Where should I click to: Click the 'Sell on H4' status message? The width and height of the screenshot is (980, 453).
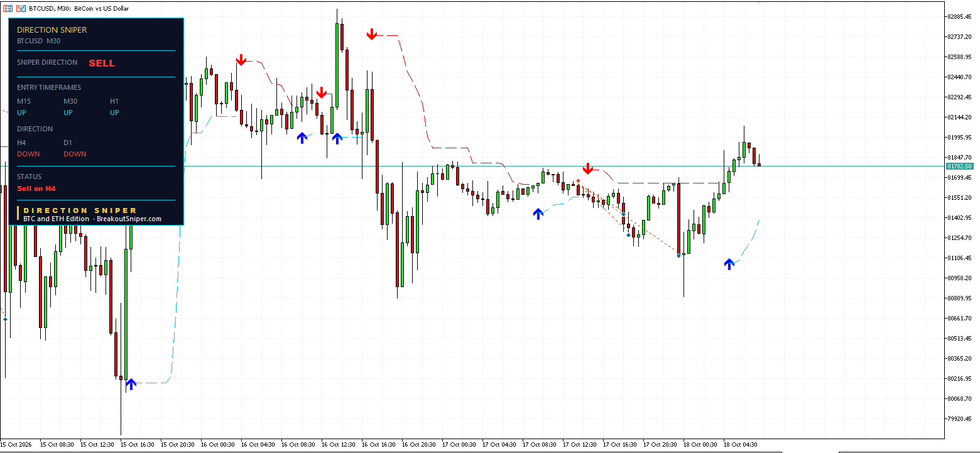(36, 188)
